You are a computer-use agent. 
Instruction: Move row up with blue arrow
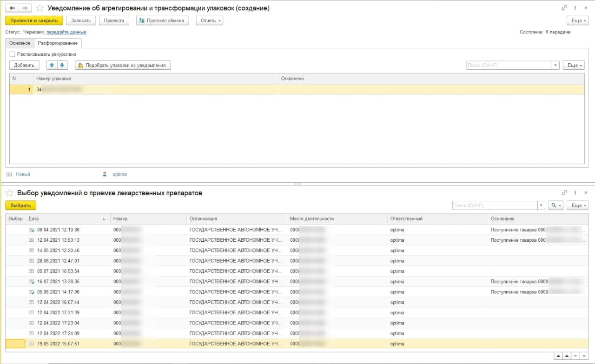pos(52,65)
